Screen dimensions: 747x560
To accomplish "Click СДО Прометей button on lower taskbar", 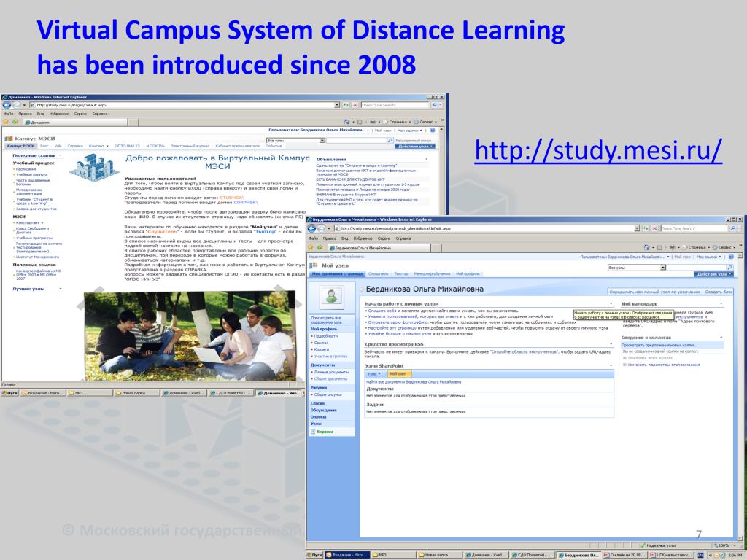I will tap(532, 555).
